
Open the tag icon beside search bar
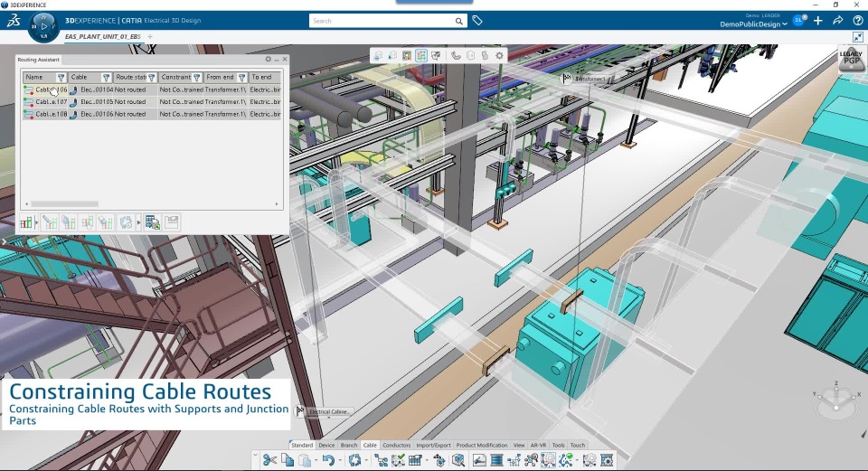[477, 21]
